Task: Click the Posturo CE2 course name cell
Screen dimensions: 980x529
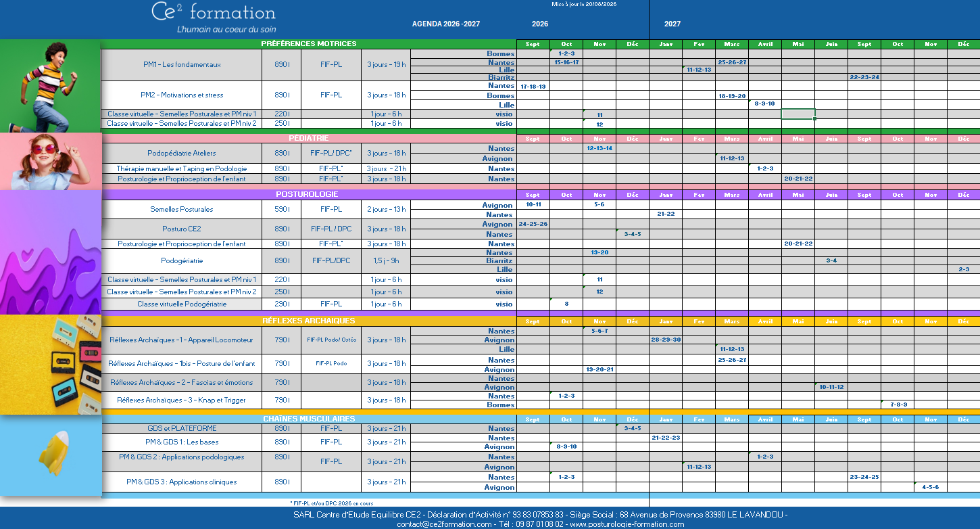Action: coord(182,229)
